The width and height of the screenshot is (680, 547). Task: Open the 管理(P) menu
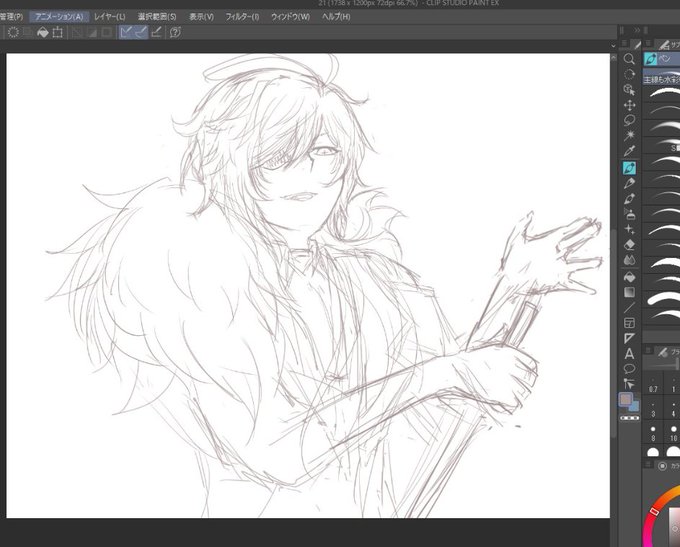coord(11,16)
